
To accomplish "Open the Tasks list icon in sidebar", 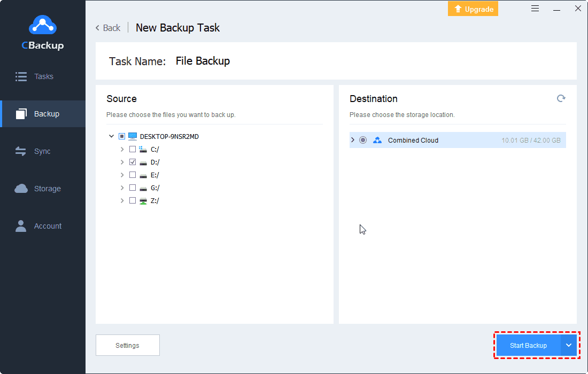I will [x=21, y=76].
